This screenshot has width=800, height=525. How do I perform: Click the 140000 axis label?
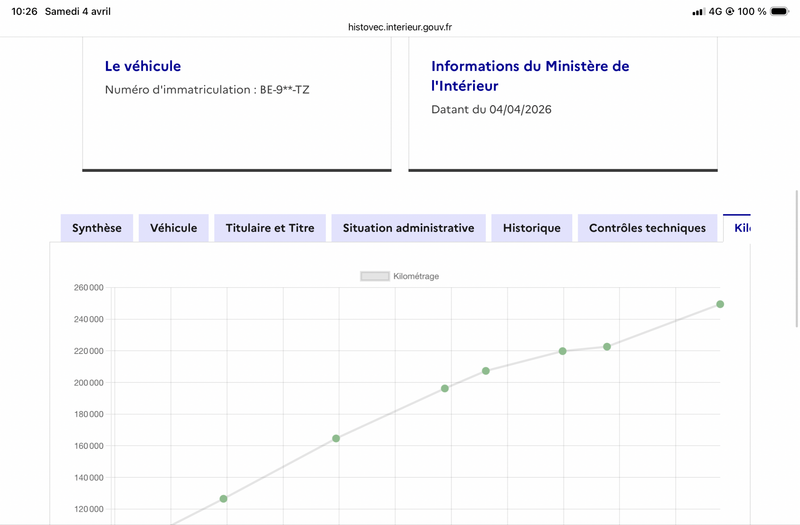(89, 478)
